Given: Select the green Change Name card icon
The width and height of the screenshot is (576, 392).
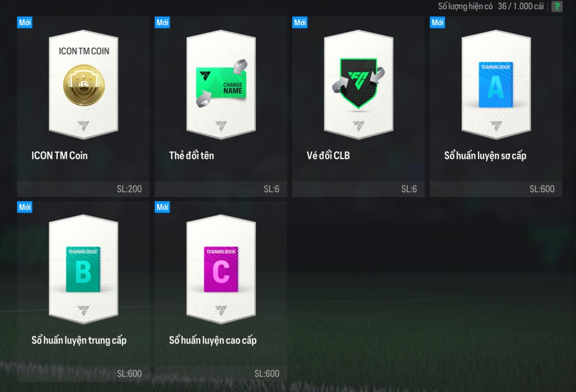Looking at the screenshot, I should click(221, 83).
